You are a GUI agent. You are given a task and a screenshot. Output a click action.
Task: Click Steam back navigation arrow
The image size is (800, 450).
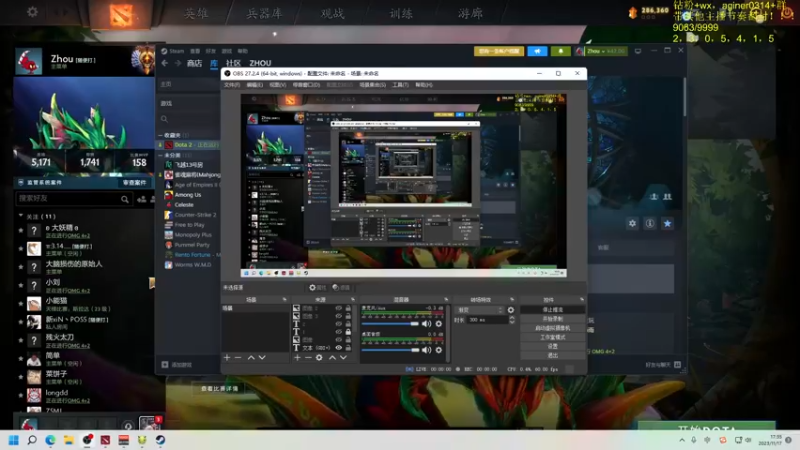(x=165, y=63)
